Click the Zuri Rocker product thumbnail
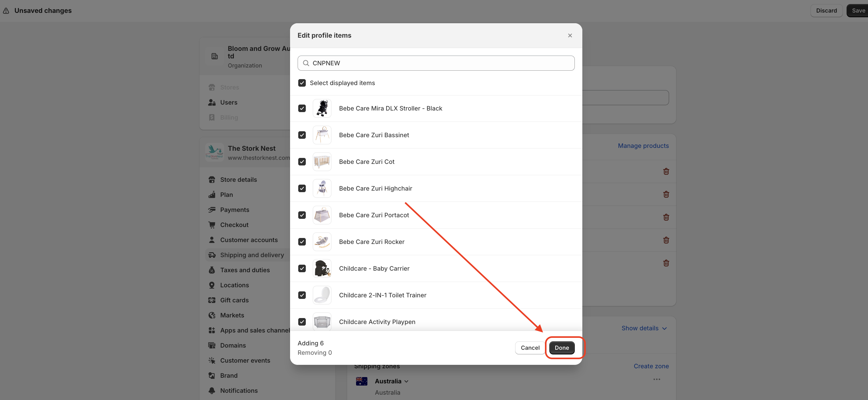The image size is (868, 400). click(x=322, y=242)
